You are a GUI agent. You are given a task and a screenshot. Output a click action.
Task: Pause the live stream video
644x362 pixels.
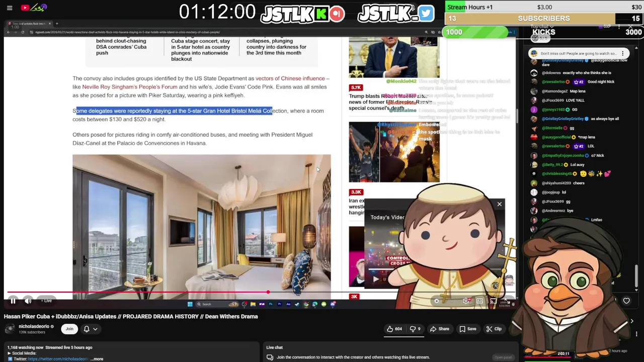[x=13, y=301]
